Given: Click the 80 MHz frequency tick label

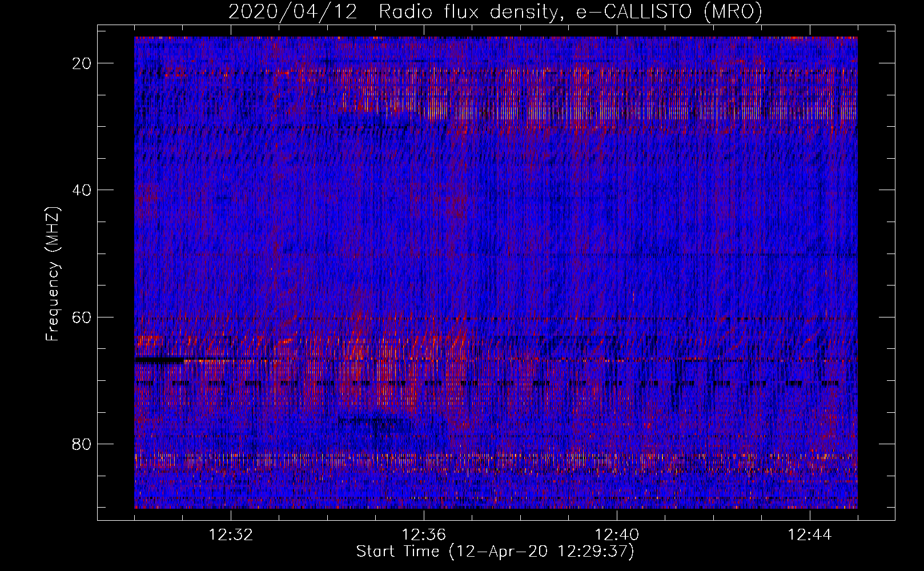Looking at the screenshot, I should click(x=82, y=444).
